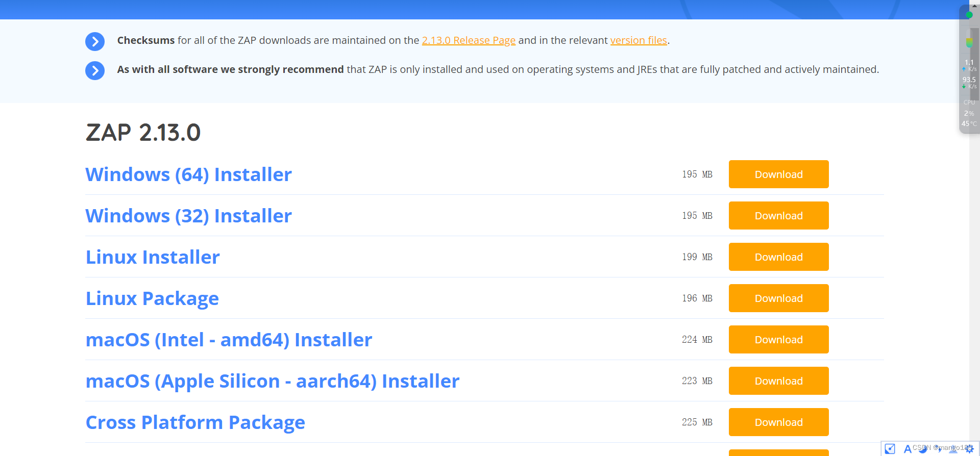This screenshot has width=980, height=456.
Task: Download the Linux Package
Action: pos(778,298)
